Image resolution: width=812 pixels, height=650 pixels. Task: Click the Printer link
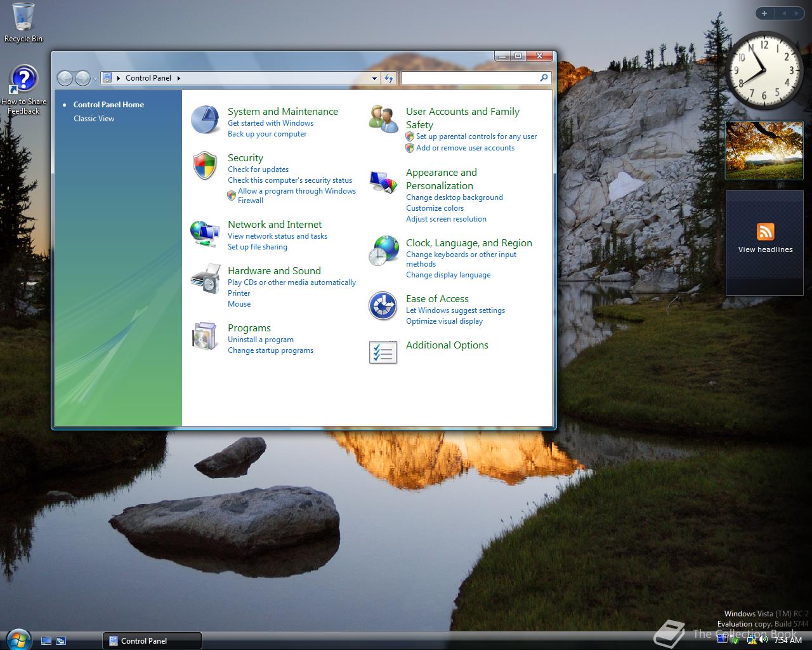coord(239,293)
